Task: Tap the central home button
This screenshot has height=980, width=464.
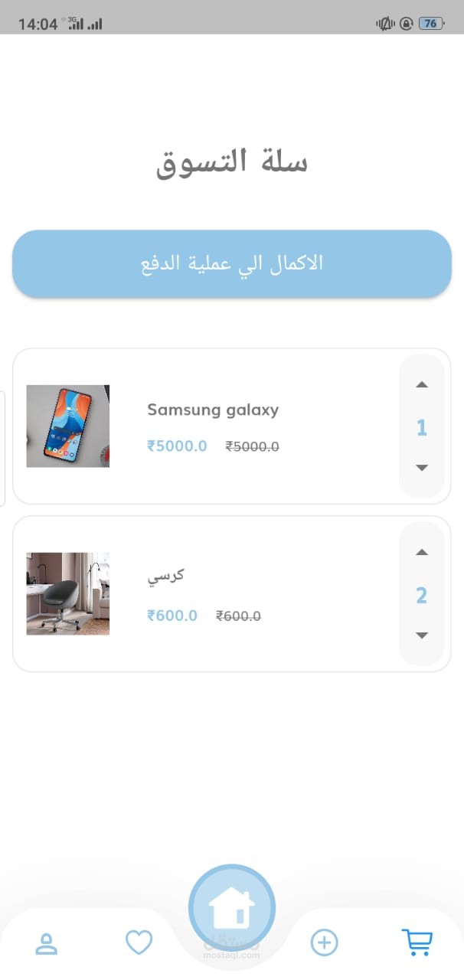Action: pyautogui.click(x=232, y=908)
